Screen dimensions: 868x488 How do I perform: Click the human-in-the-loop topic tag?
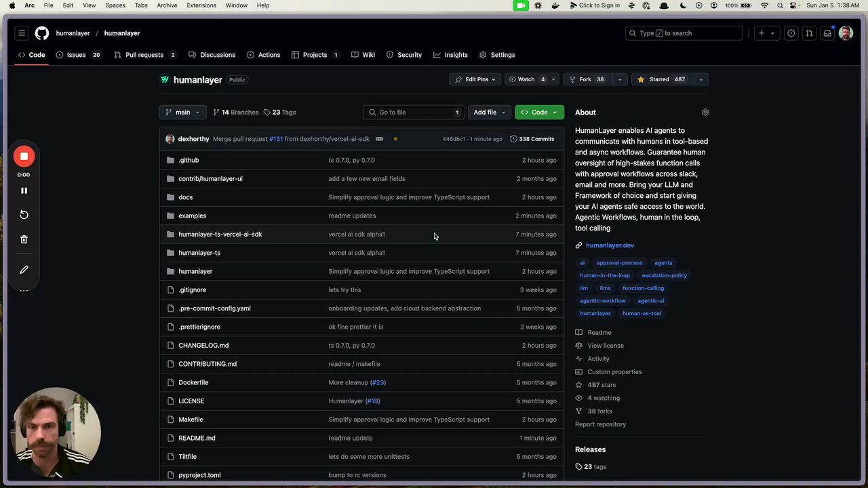[605, 275]
